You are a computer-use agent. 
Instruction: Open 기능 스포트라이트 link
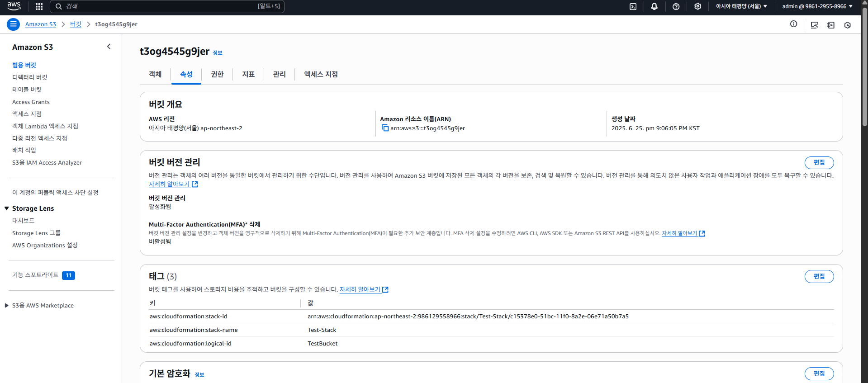coord(35,275)
